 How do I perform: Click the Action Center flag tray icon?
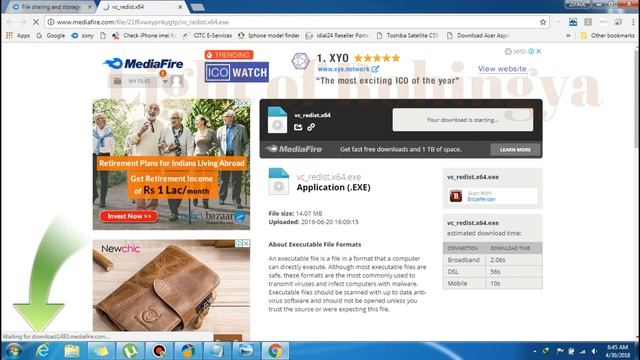tap(560, 351)
